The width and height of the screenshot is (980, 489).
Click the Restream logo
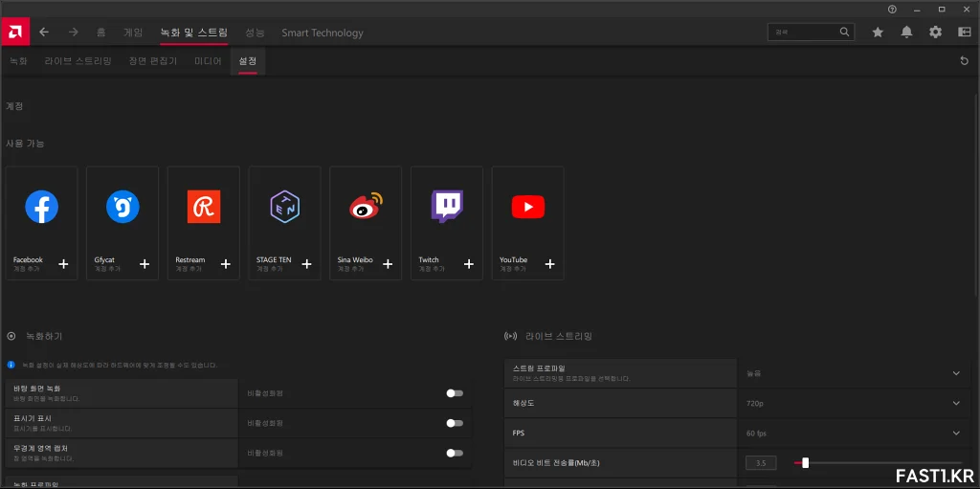click(x=204, y=207)
